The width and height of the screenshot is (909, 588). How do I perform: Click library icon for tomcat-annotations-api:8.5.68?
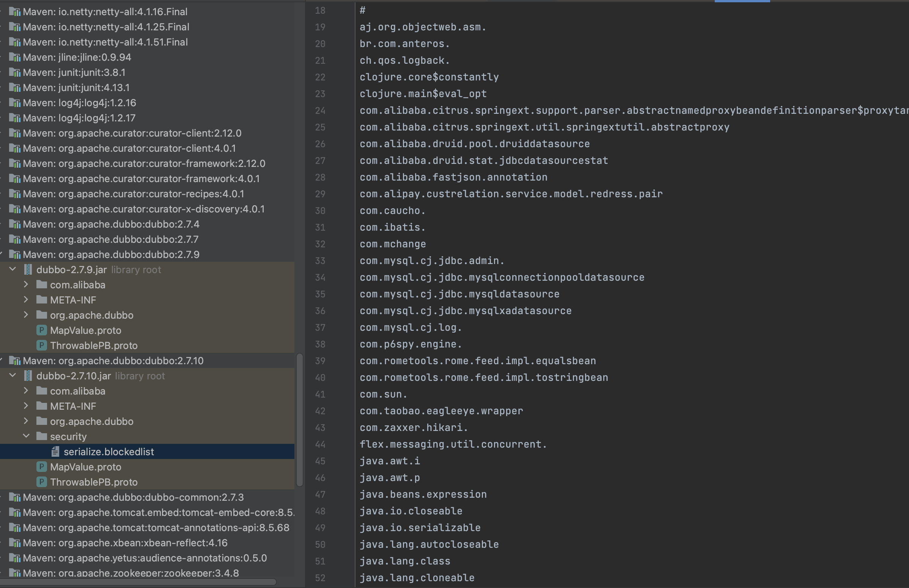(14, 528)
